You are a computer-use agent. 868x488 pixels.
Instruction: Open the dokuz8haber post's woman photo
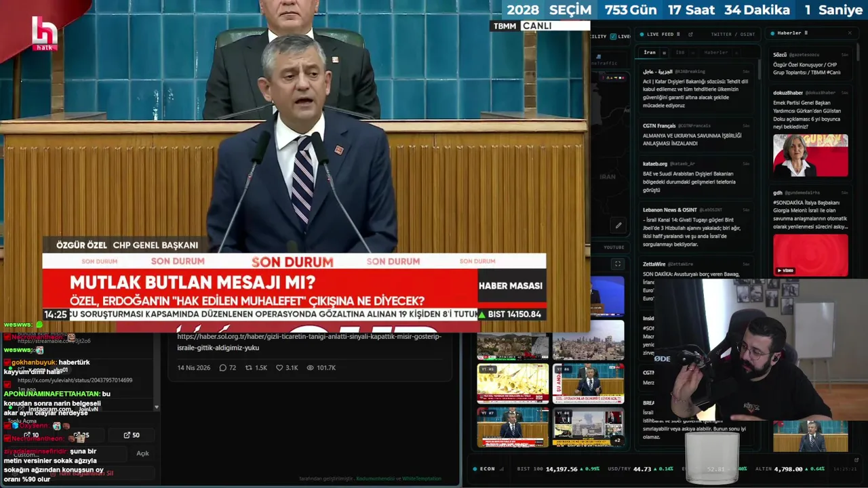click(810, 155)
